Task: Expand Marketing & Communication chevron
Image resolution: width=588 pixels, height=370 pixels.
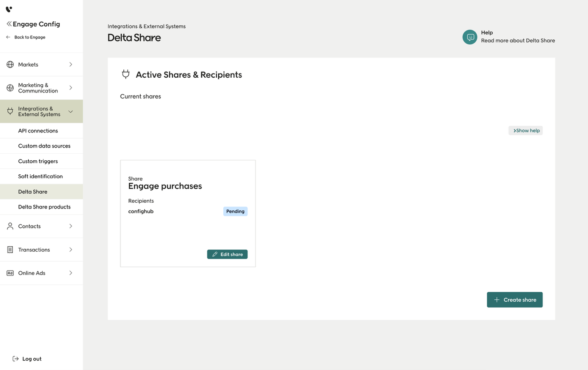Action: pos(71,88)
